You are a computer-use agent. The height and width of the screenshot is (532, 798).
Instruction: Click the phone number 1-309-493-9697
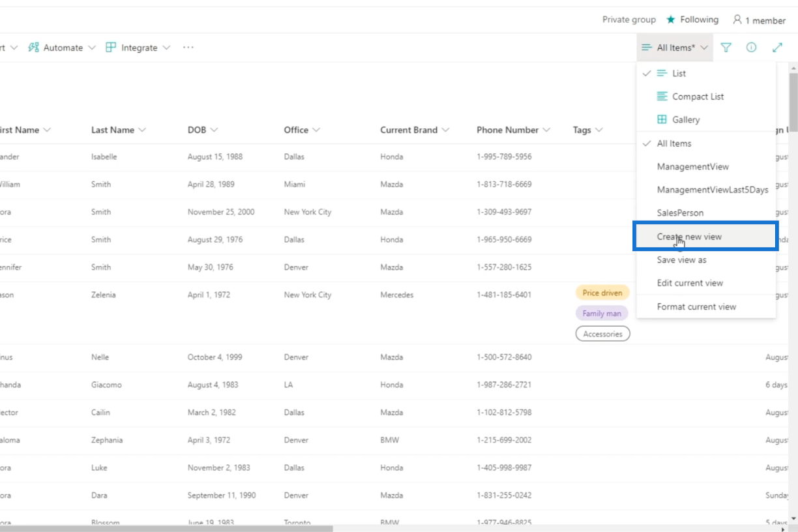504,212
